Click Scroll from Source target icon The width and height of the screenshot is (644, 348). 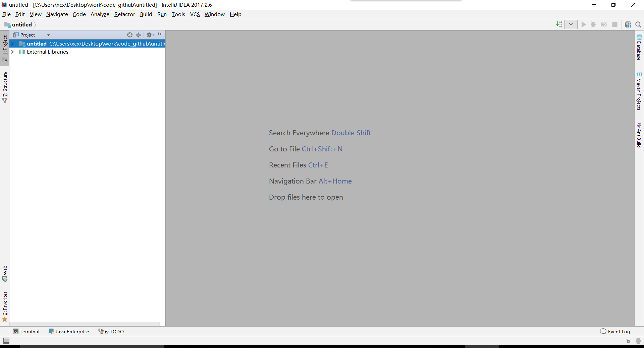pyautogui.click(x=130, y=35)
